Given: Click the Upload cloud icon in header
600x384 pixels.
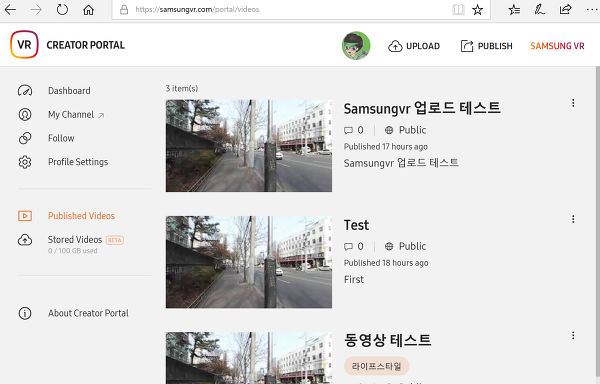Looking at the screenshot, I should (395, 46).
